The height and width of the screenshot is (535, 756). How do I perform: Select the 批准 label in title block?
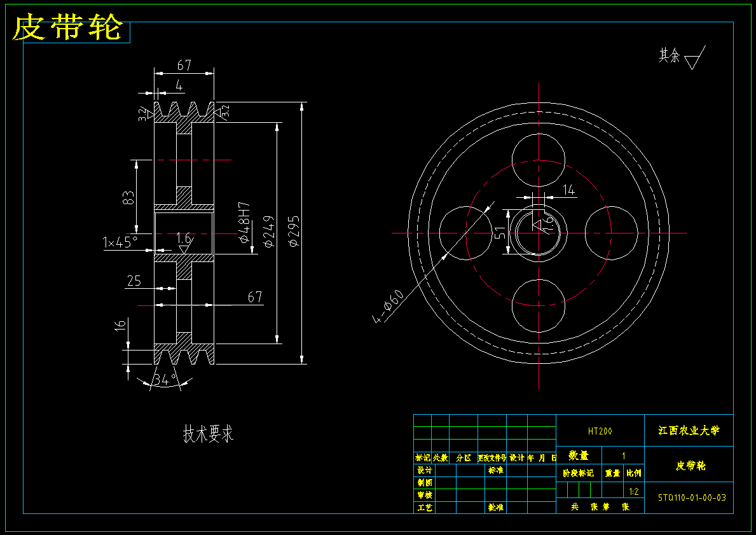(x=496, y=508)
